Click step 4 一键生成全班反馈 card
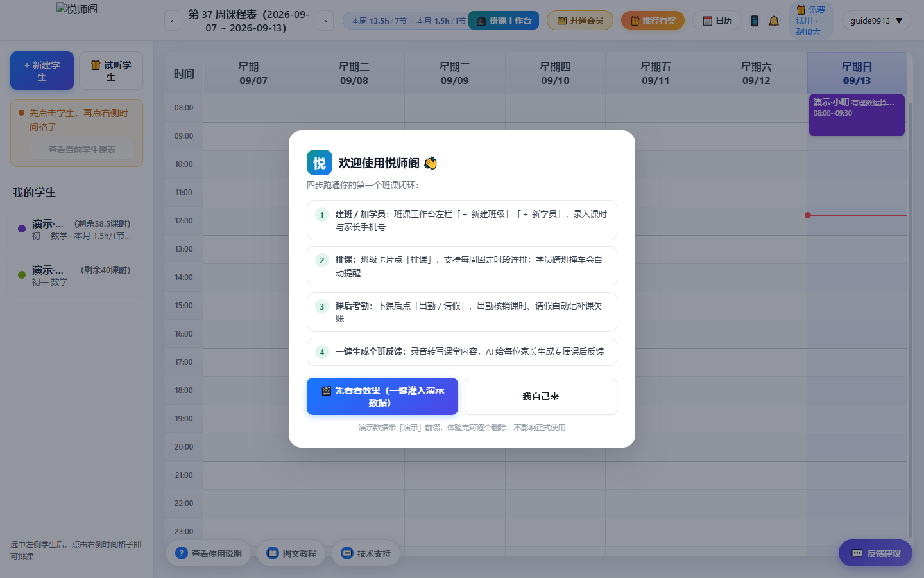The width and height of the screenshot is (924, 578). click(x=462, y=352)
